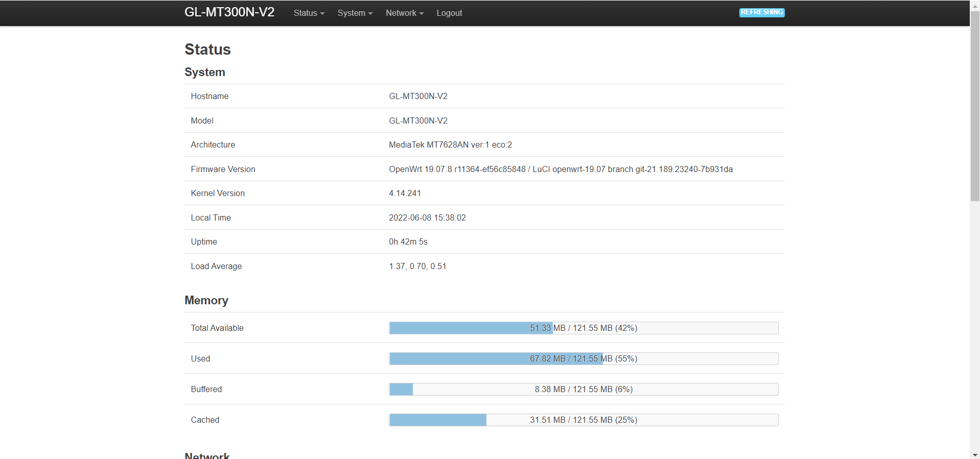Click the OpenWrt 19.07.8 firmware version text

[x=561, y=169]
